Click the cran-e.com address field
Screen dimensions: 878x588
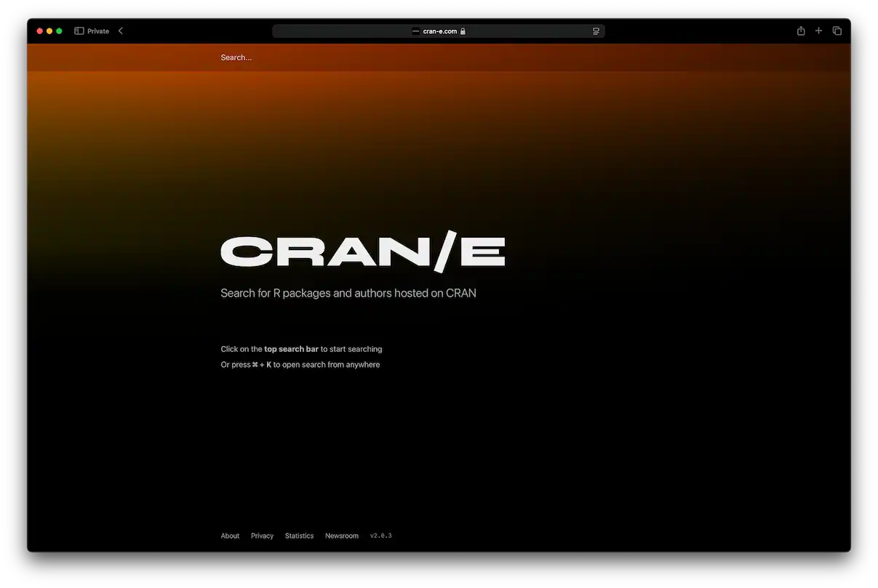pos(439,31)
